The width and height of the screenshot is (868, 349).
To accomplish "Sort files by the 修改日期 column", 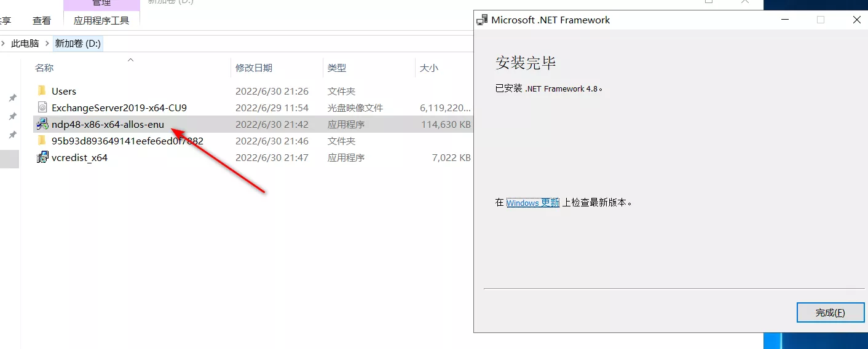I will (x=254, y=68).
